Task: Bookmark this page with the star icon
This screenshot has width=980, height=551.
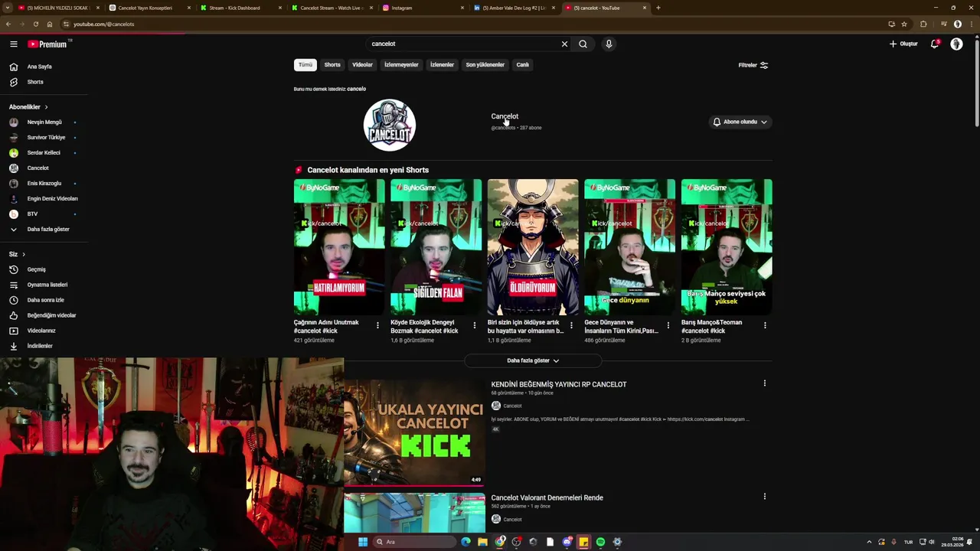Action: coord(904,24)
